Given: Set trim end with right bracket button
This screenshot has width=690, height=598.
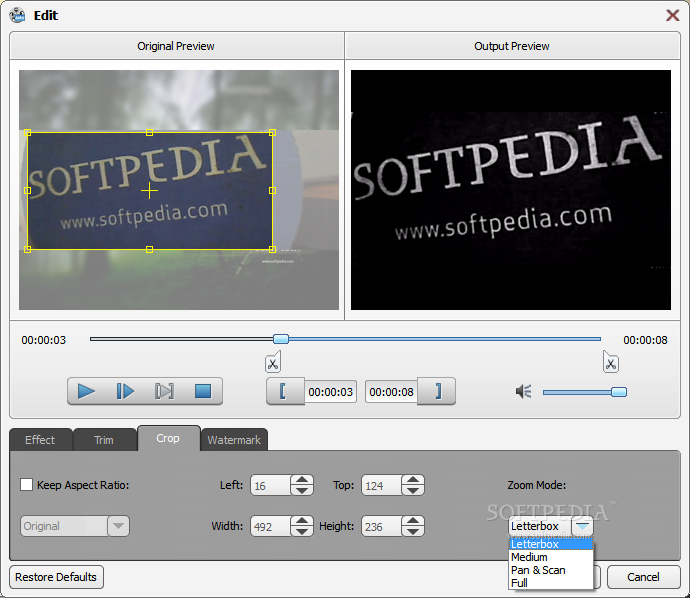Looking at the screenshot, I should coord(436,391).
